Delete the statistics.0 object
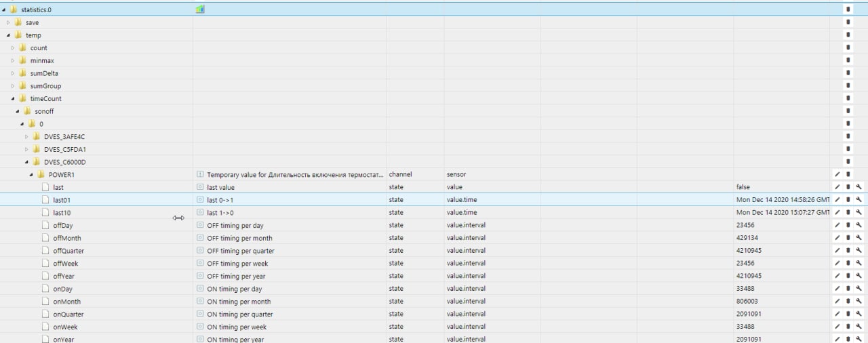The width and height of the screenshot is (868, 343). click(848, 9)
